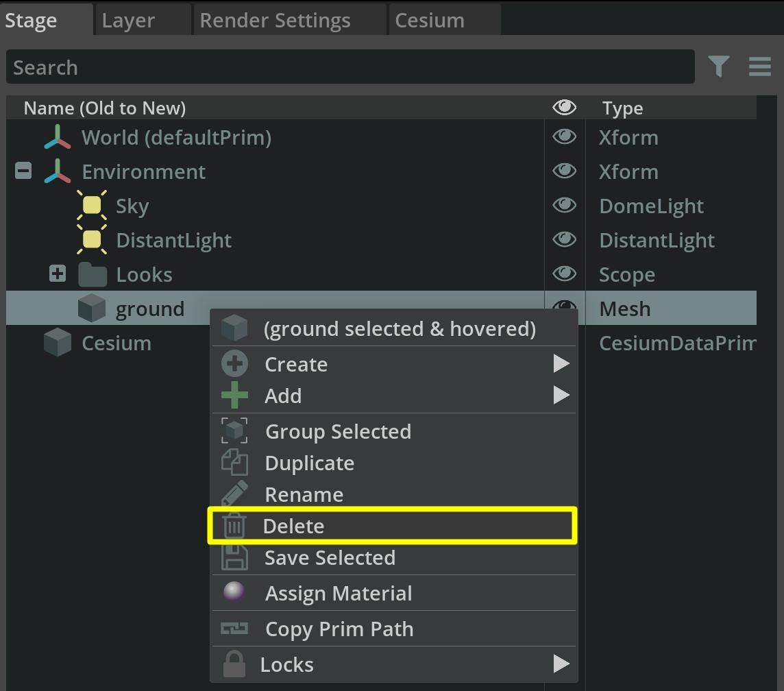Image resolution: width=784 pixels, height=691 pixels.
Task: Switch to the Layer tab
Action: click(x=127, y=20)
